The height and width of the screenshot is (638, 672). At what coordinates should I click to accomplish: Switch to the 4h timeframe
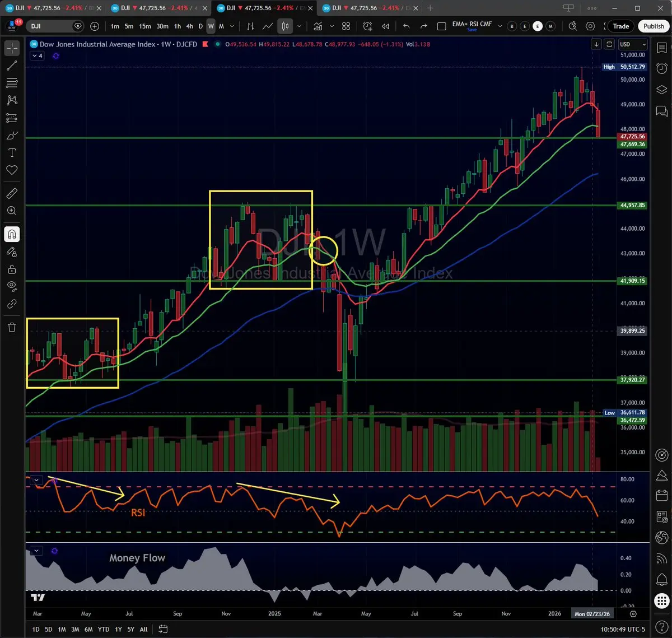pos(190,26)
